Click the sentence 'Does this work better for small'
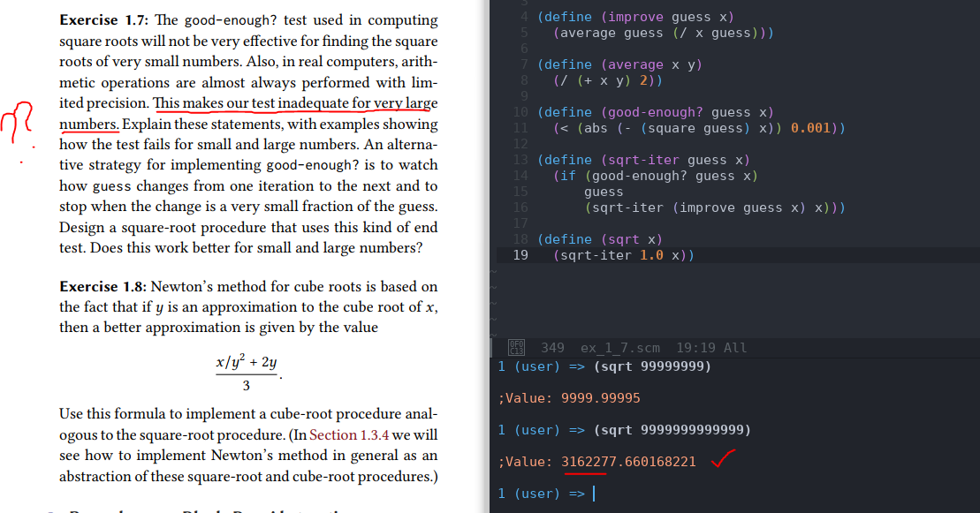Viewport: 980px width, 513px height. point(256,248)
